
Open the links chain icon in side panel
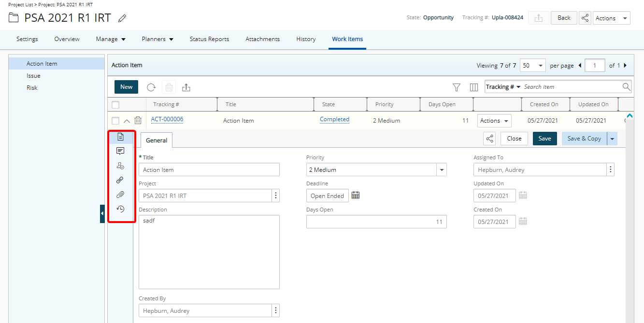point(120,180)
